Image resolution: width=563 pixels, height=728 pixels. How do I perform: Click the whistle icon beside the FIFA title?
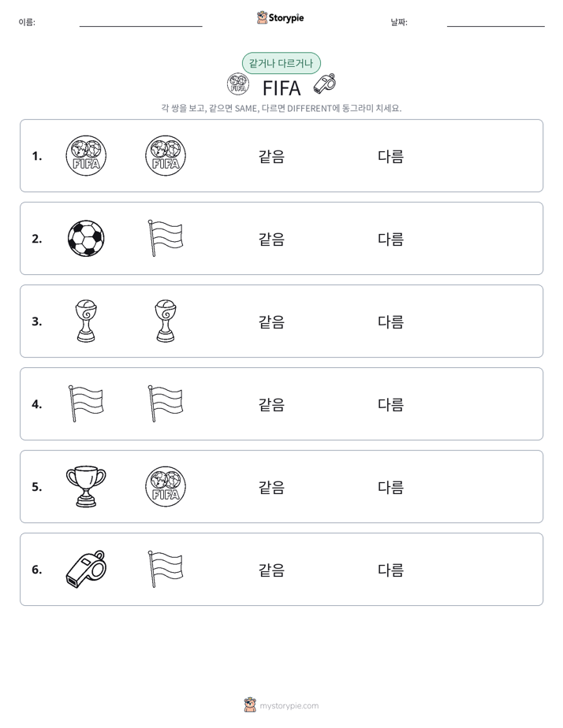click(x=325, y=84)
